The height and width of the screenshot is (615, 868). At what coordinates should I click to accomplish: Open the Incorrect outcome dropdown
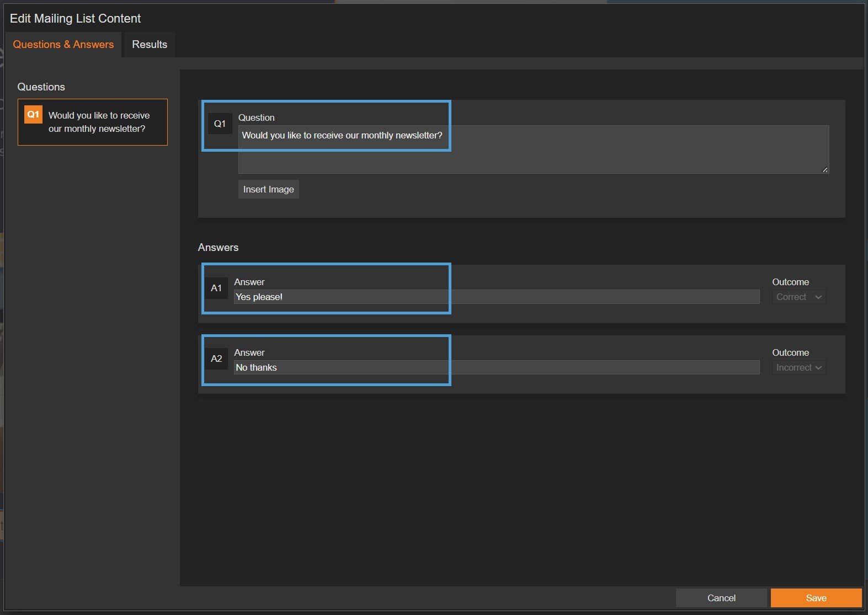click(798, 368)
